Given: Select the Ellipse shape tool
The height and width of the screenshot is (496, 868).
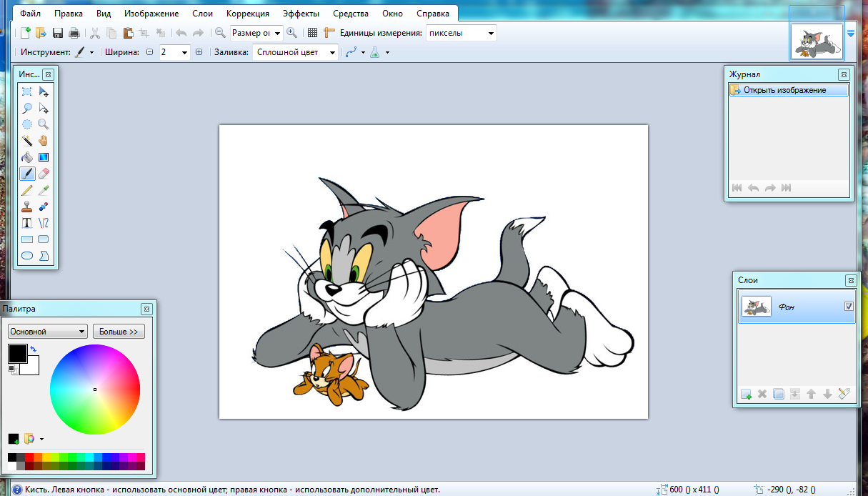Looking at the screenshot, I should click(x=26, y=255).
